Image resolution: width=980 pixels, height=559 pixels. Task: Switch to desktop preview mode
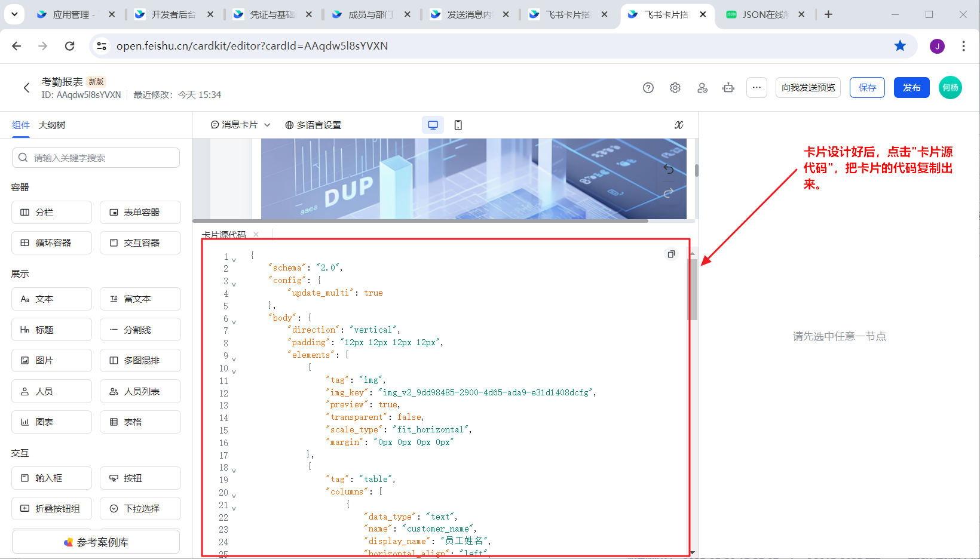[433, 125]
